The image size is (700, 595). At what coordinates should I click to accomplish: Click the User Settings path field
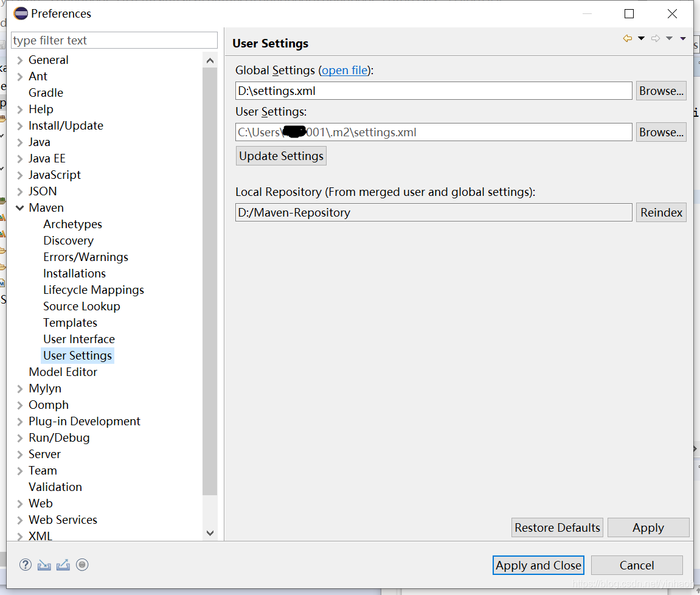point(434,132)
